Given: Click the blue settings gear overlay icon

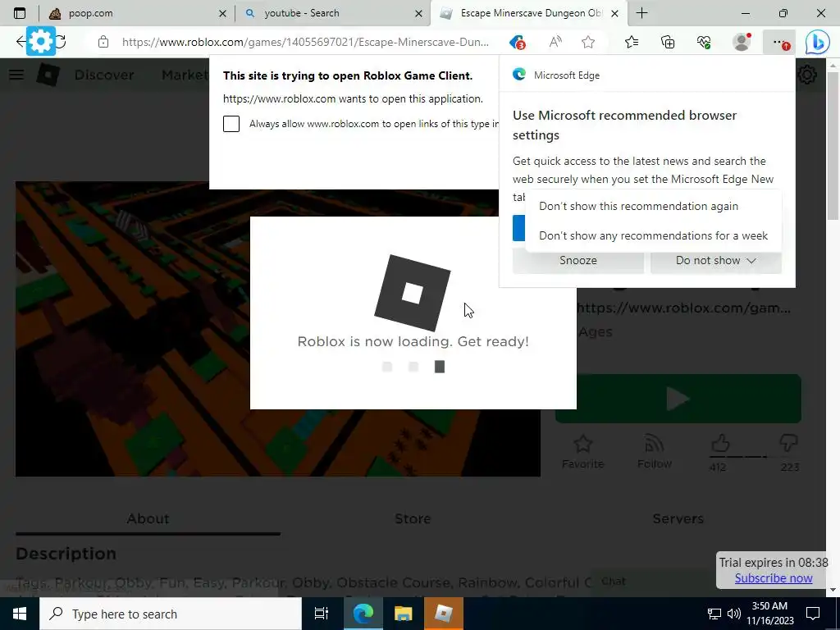Looking at the screenshot, I should tap(41, 41).
